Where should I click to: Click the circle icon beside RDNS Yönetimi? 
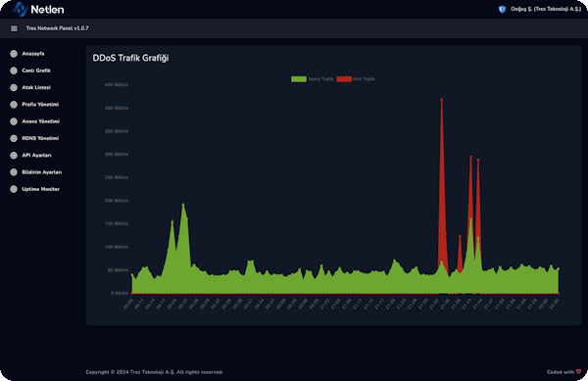(14, 138)
